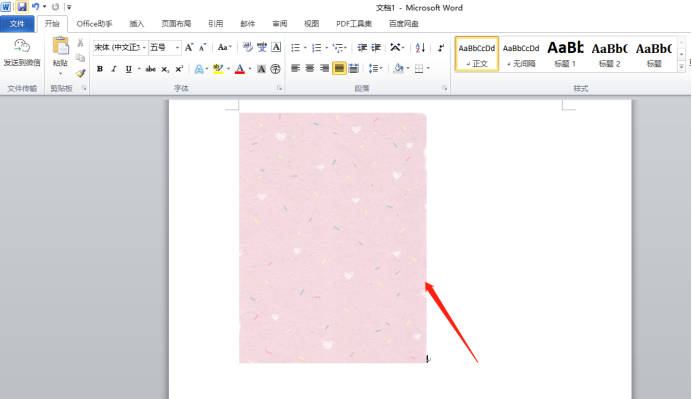
Task: Select the 标题 1 style
Action: 565,54
